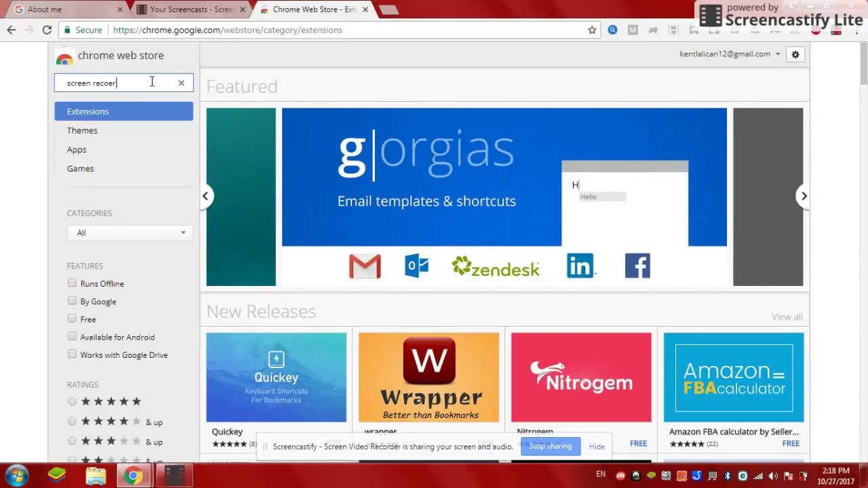Check Available for Android filter
The height and width of the screenshot is (488, 868).
coord(72,336)
